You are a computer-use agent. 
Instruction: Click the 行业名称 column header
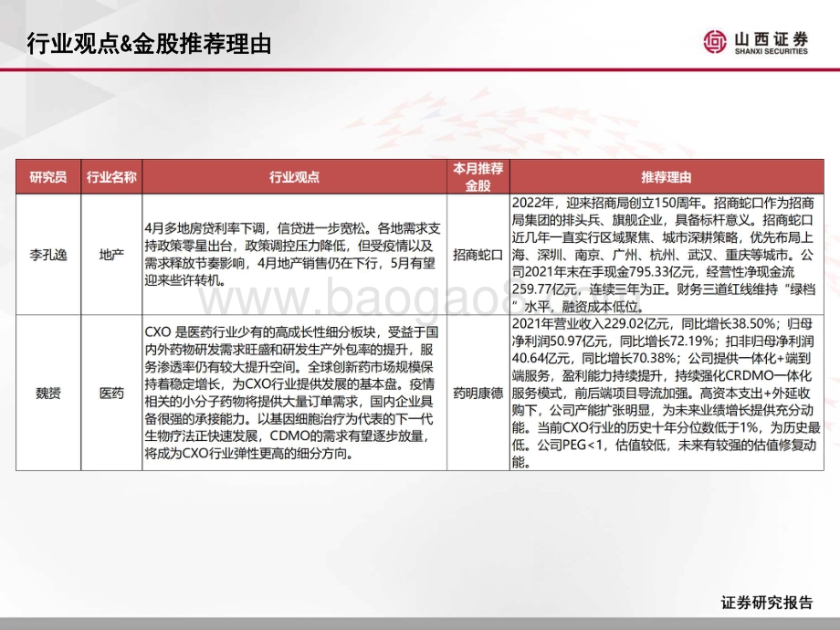tap(111, 177)
